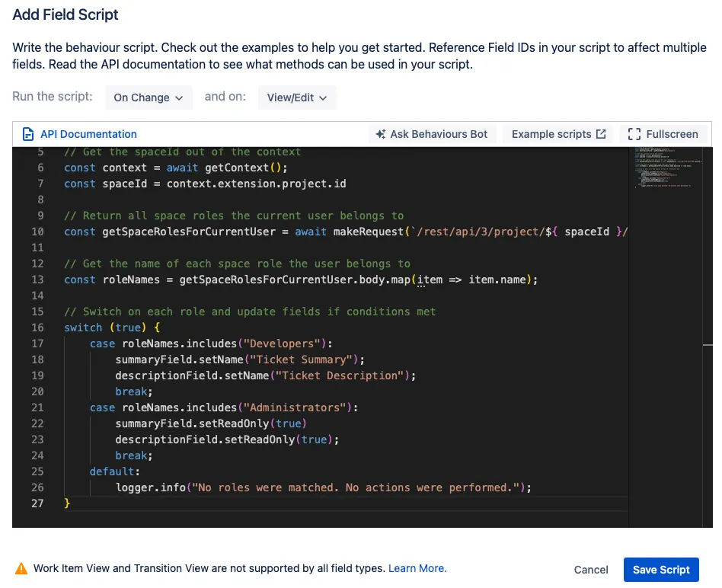This screenshot has height=588, width=722.
Task: Click the getSpaceRolesForCurrentUser makeRequest line
Action: 346,232
